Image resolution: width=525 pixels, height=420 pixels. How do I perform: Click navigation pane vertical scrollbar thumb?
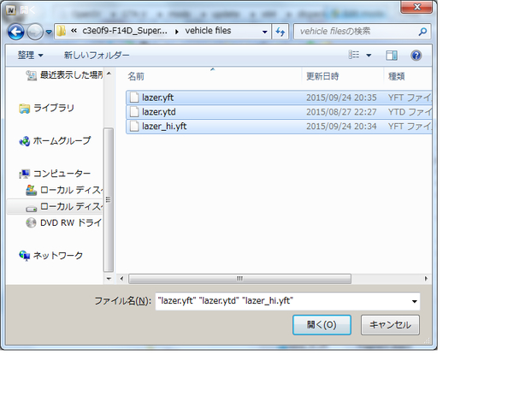pyautogui.click(x=108, y=200)
